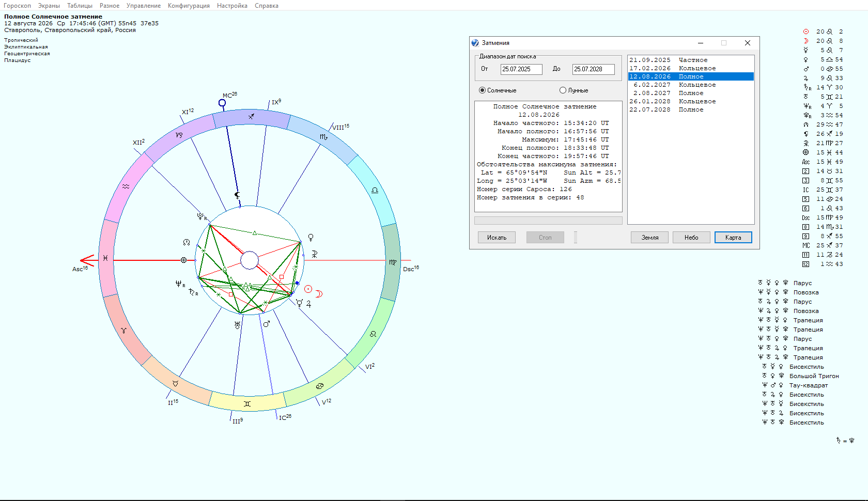
Task: Click the От start date field
Action: click(x=521, y=69)
